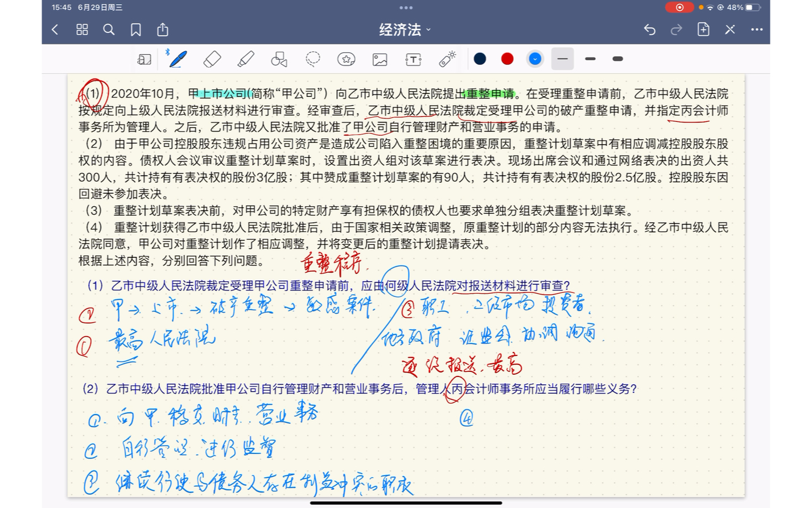Image resolution: width=812 pixels, height=508 pixels.
Task: Toggle handwriting mode off with the X icon
Action: click(729, 30)
